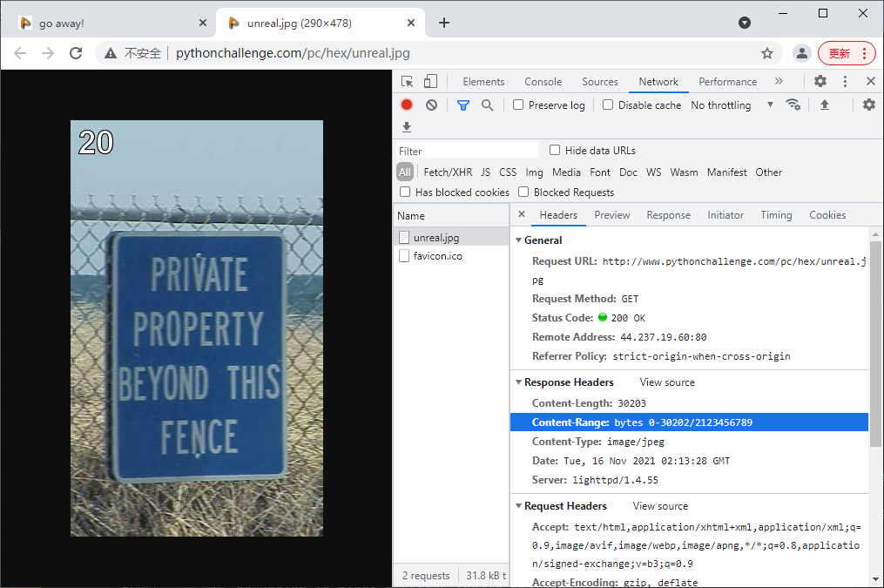Close the DevTools panel
Screen dimensions: 884x588
[870, 81]
